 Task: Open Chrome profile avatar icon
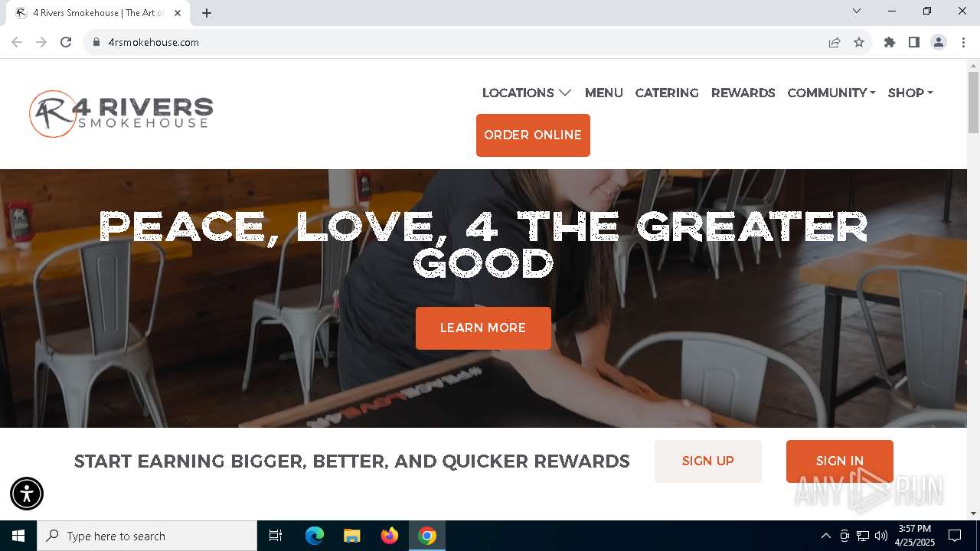[939, 42]
